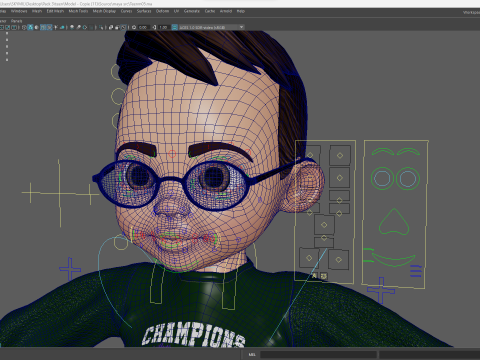The width and height of the screenshot is (480, 360).
Task: Open the Mesh Tools menu
Action: click(78, 11)
